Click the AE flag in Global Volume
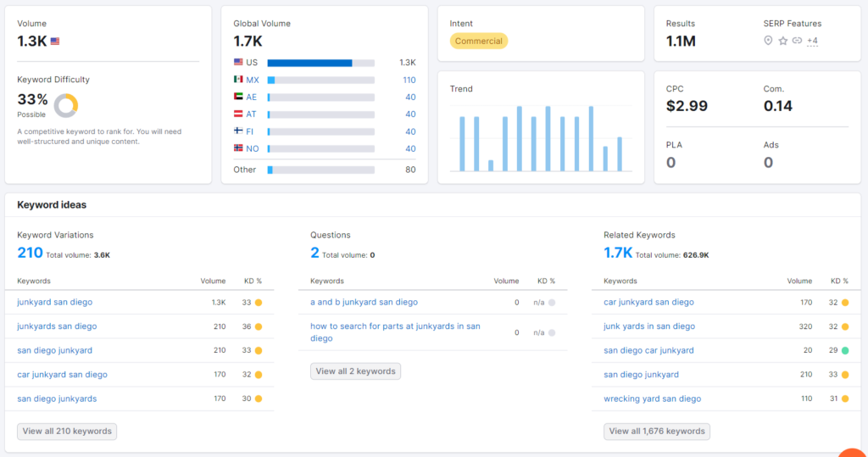 238,97
